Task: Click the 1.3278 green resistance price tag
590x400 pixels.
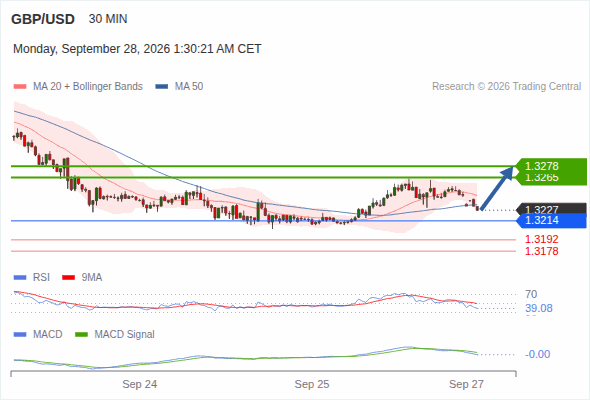Action: pos(551,166)
